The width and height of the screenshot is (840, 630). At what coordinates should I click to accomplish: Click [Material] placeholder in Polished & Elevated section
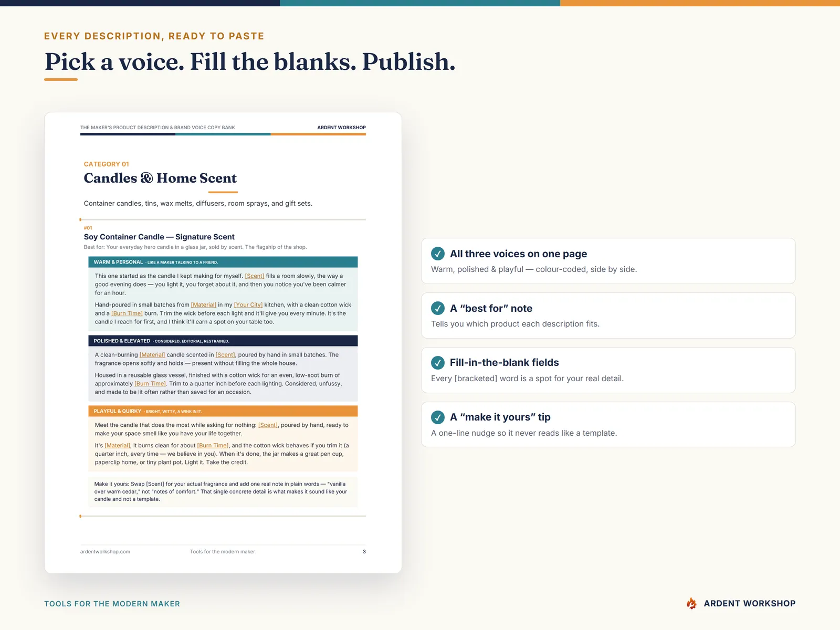[x=152, y=355]
